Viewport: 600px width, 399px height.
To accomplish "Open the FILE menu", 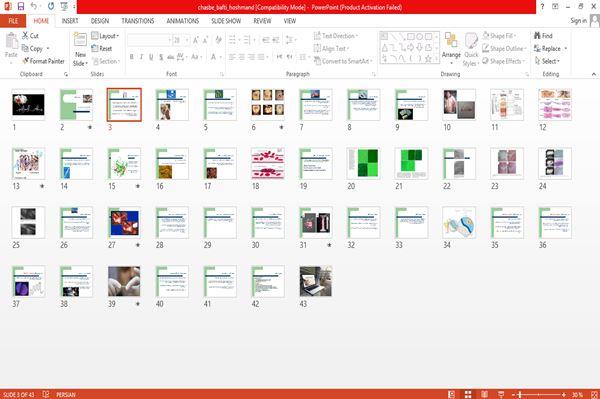I will [13, 21].
